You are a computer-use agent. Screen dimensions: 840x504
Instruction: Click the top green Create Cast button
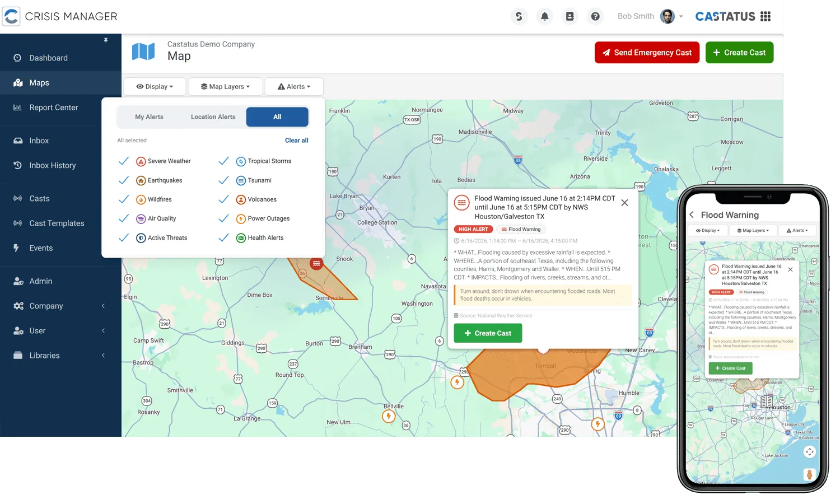click(739, 53)
